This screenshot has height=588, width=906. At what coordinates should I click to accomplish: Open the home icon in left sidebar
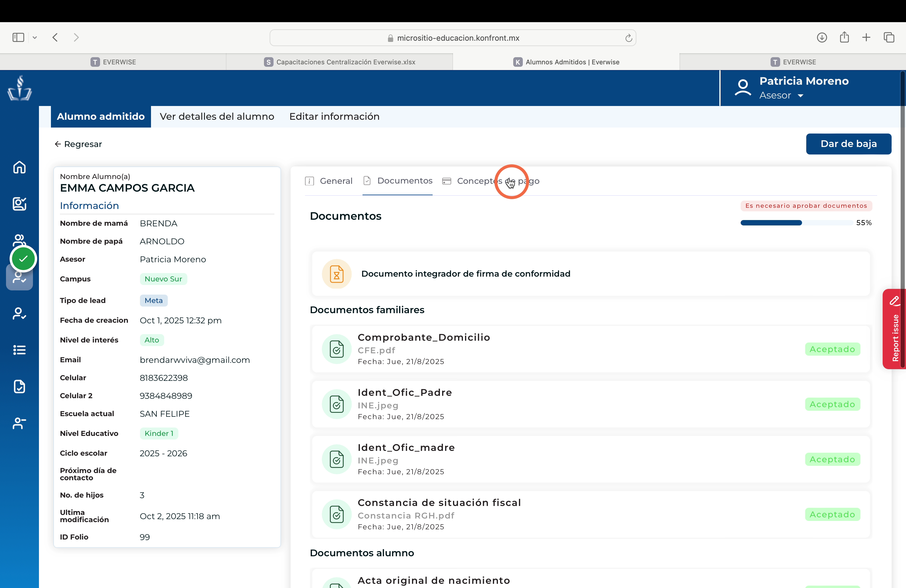coord(19,167)
